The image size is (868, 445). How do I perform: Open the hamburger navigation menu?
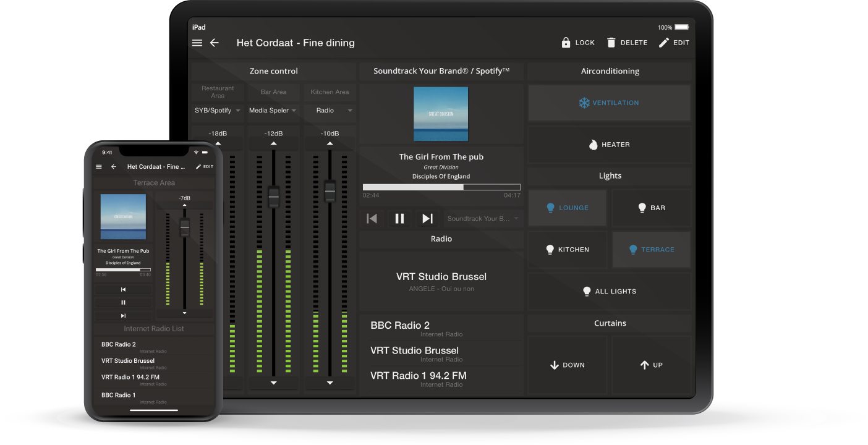coord(197,43)
